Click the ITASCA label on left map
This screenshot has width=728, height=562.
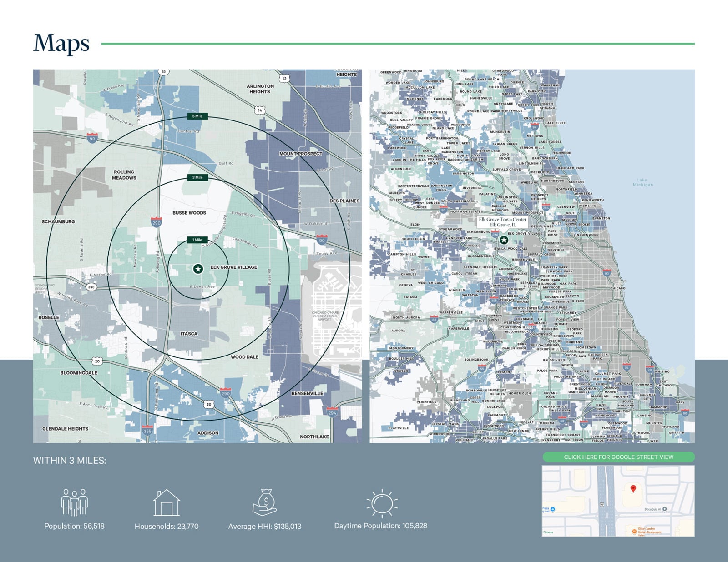pyautogui.click(x=189, y=334)
